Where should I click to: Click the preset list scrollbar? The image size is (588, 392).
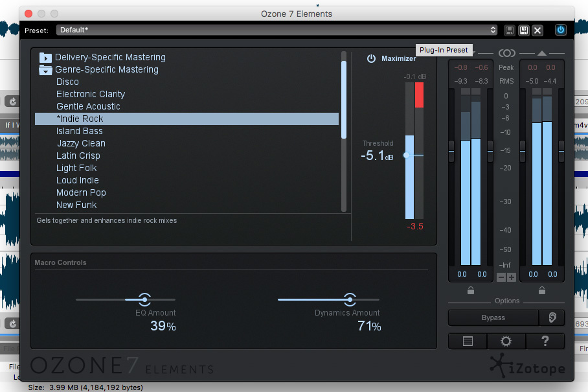pos(343,100)
